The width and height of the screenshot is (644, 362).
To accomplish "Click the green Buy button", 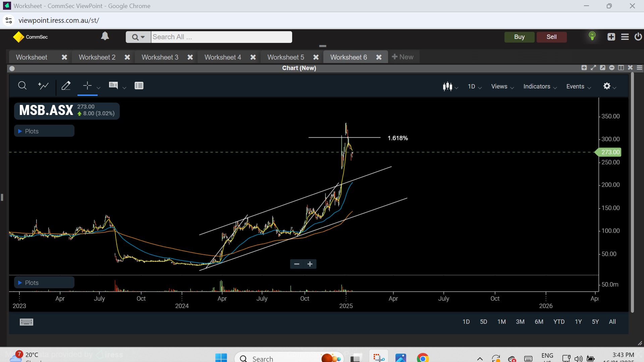I will click(519, 37).
